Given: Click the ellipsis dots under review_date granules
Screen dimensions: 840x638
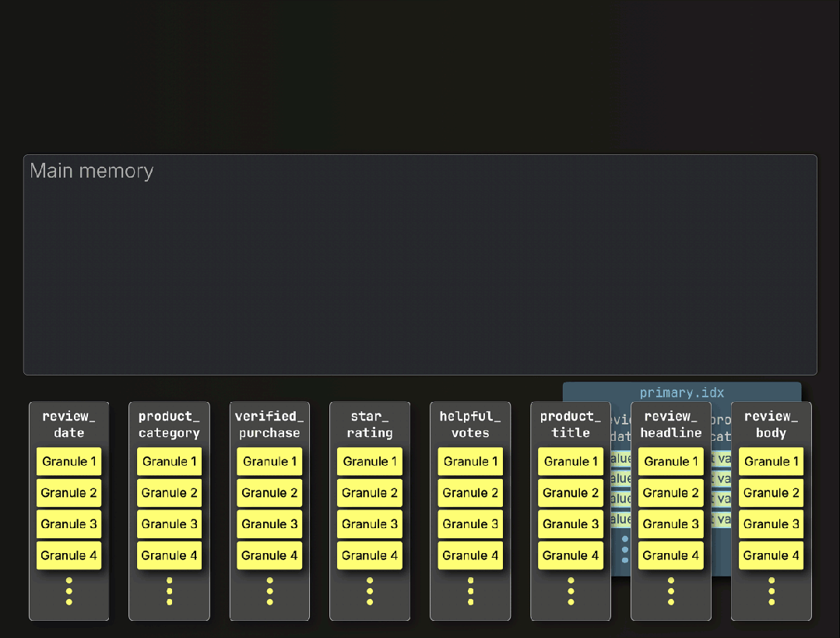Looking at the screenshot, I should tap(69, 590).
